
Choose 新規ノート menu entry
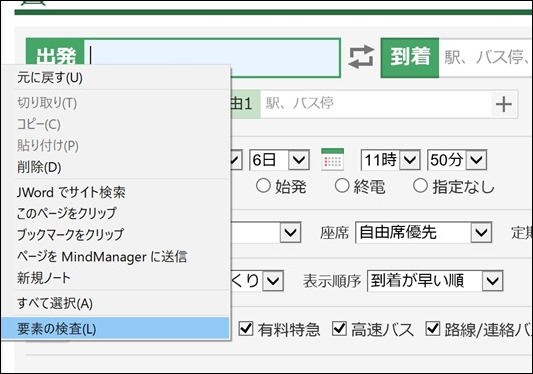point(116,278)
